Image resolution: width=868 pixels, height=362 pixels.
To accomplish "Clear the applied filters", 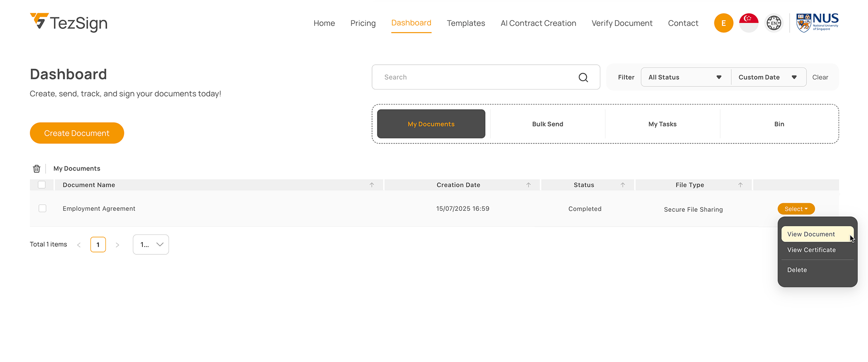I will click(820, 77).
